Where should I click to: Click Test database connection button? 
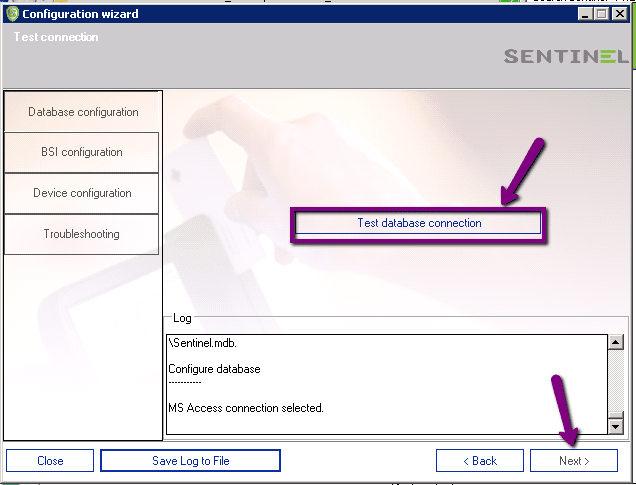418,223
